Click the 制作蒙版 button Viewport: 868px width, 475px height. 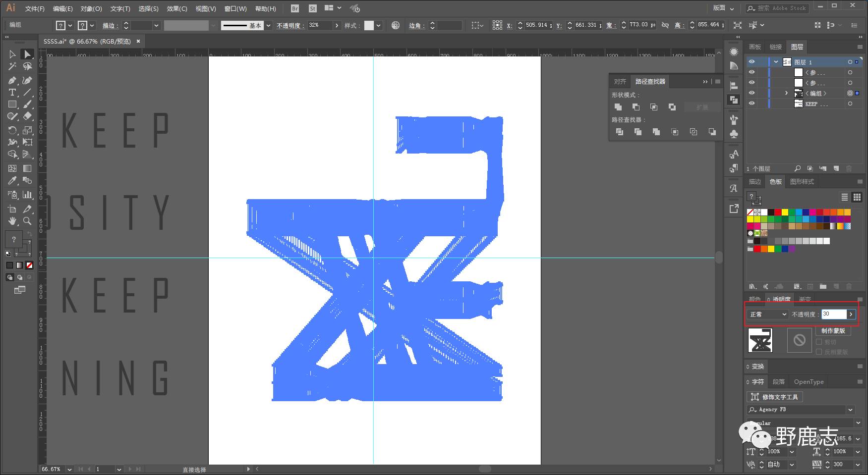tap(833, 331)
